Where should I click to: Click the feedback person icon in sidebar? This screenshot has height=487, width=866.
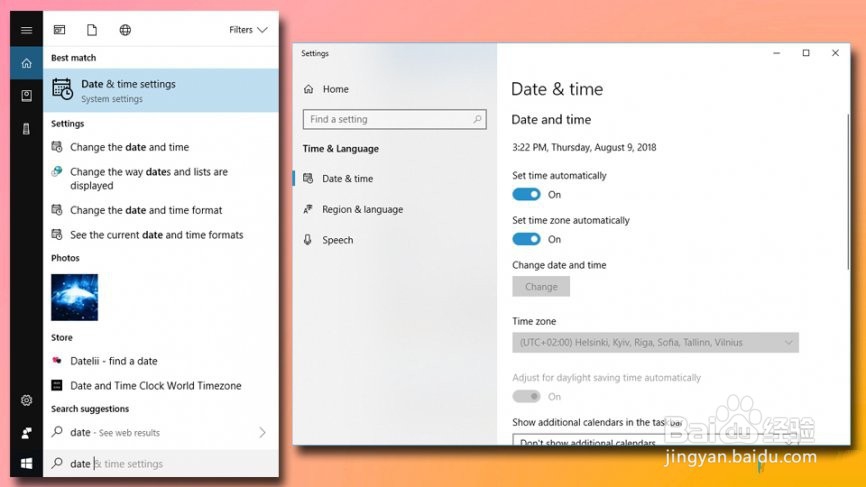click(x=26, y=433)
